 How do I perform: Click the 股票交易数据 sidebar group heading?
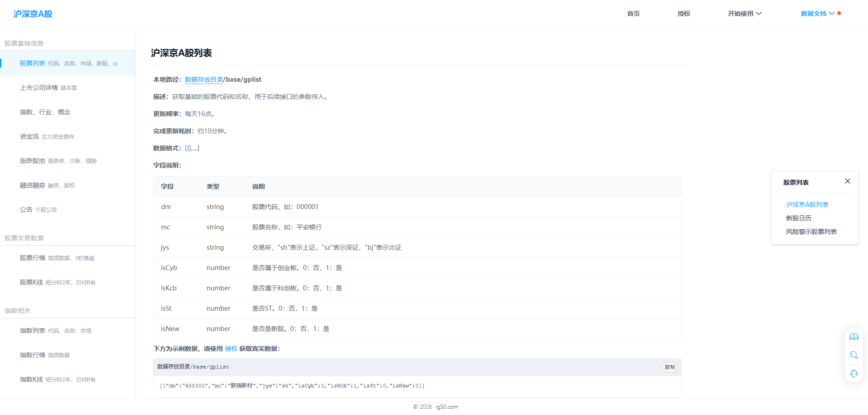point(24,238)
